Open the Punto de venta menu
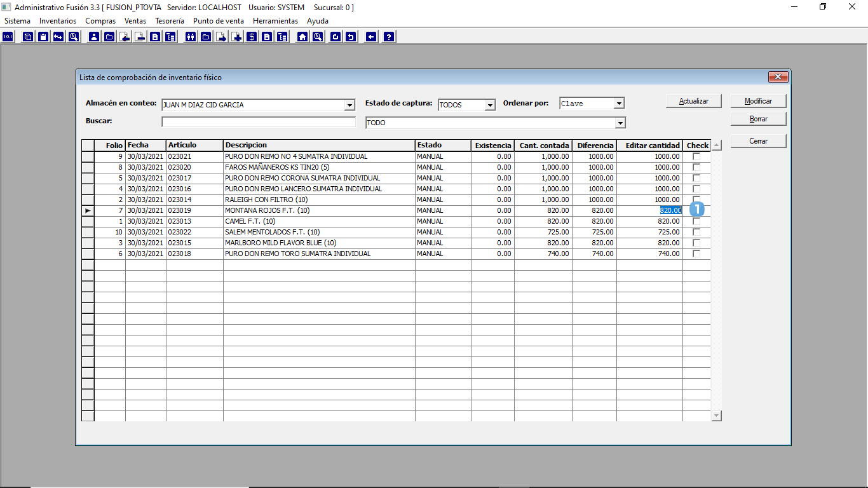The height and width of the screenshot is (488, 868). (219, 21)
